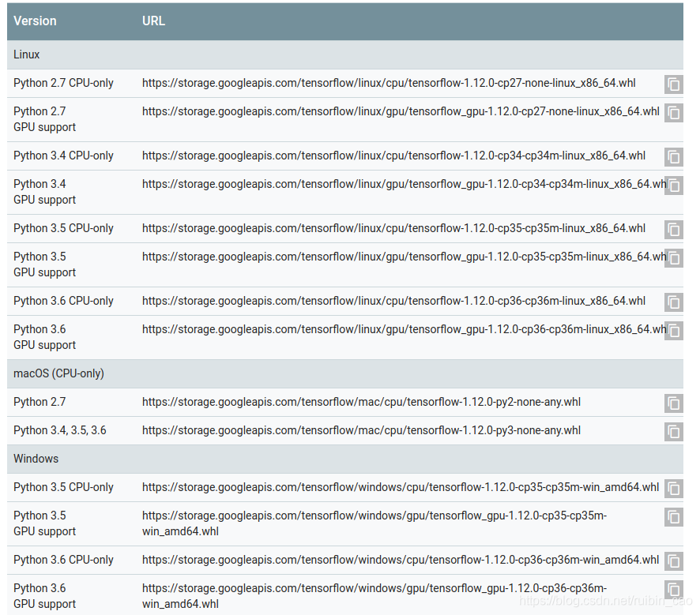Copy the Linux Python 2.7 GPU support URL

(x=674, y=113)
